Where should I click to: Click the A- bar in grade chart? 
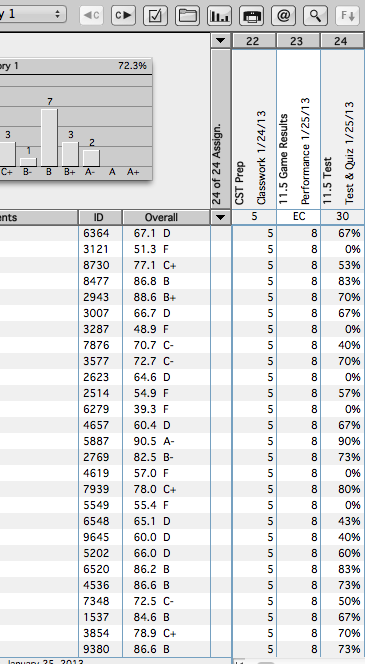click(91, 158)
